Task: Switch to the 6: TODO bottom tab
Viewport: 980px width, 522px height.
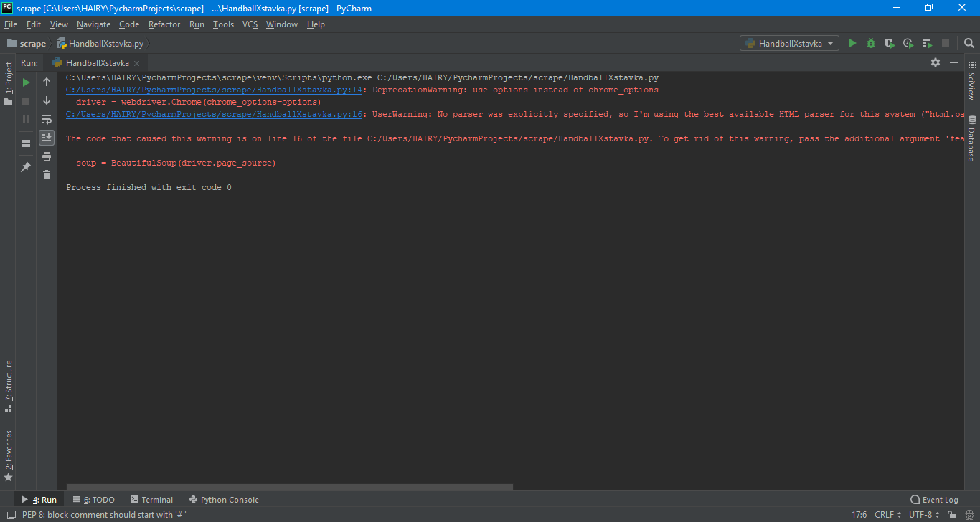Action: click(93, 500)
